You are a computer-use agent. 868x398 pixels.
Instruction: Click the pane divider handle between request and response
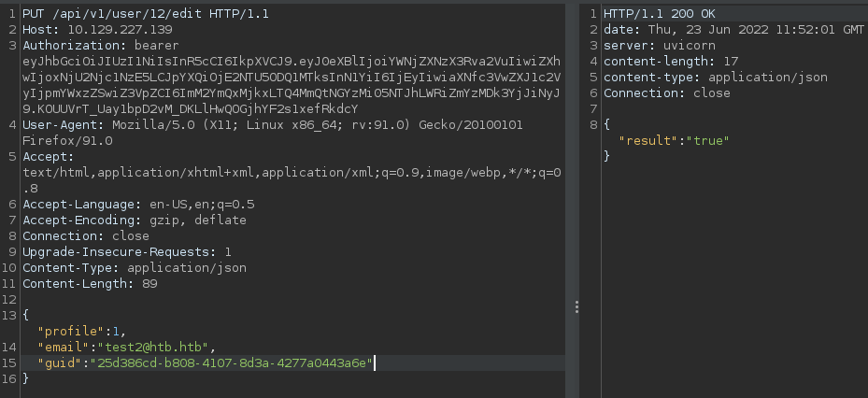click(x=576, y=307)
